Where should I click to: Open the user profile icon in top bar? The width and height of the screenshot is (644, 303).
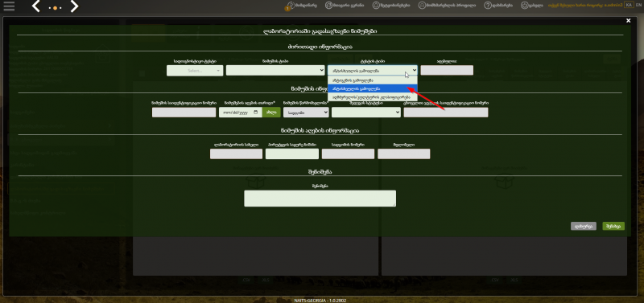pos(448,6)
